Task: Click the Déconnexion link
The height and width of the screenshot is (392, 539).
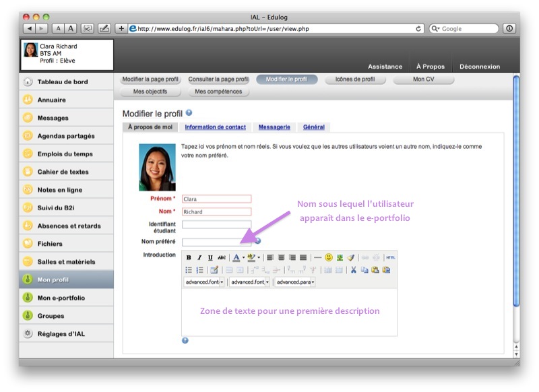Action: [x=480, y=67]
